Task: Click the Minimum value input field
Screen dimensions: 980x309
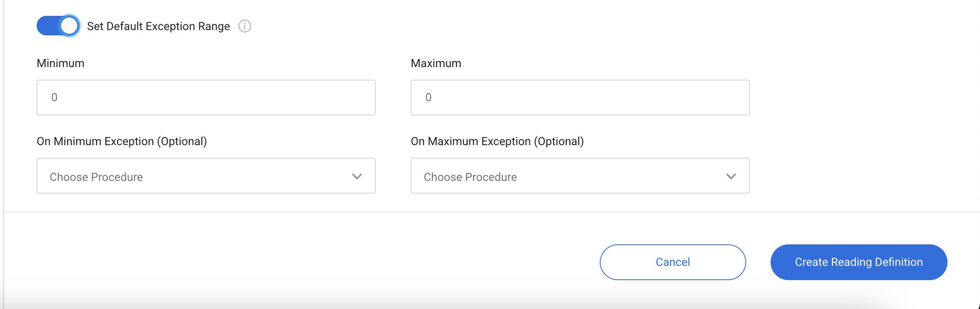Action: tap(206, 98)
